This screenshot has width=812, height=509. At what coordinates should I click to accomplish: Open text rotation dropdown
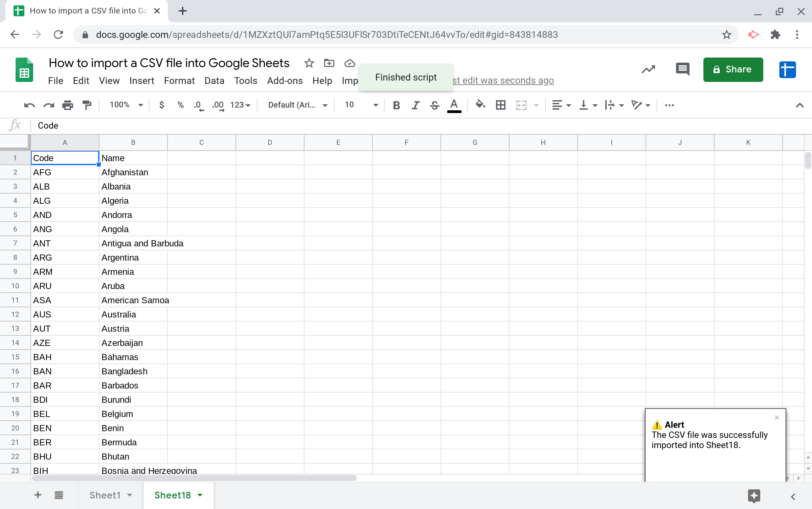pyautogui.click(x=641, y=105)
